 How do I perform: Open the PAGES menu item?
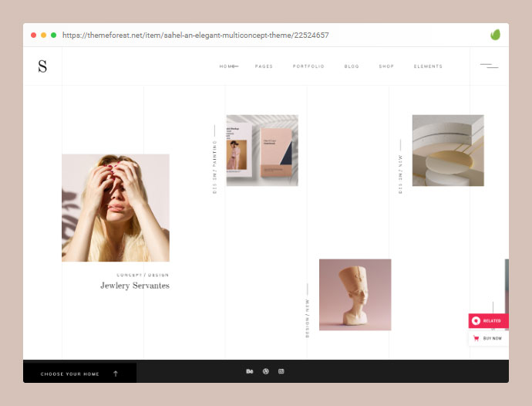pyautogui.click(x=264, y=66)
